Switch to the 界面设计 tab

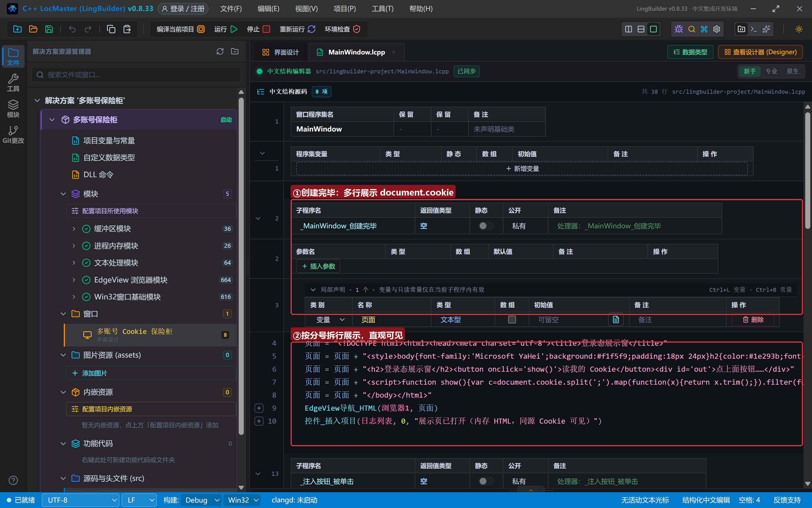click(x=280, y=52)
